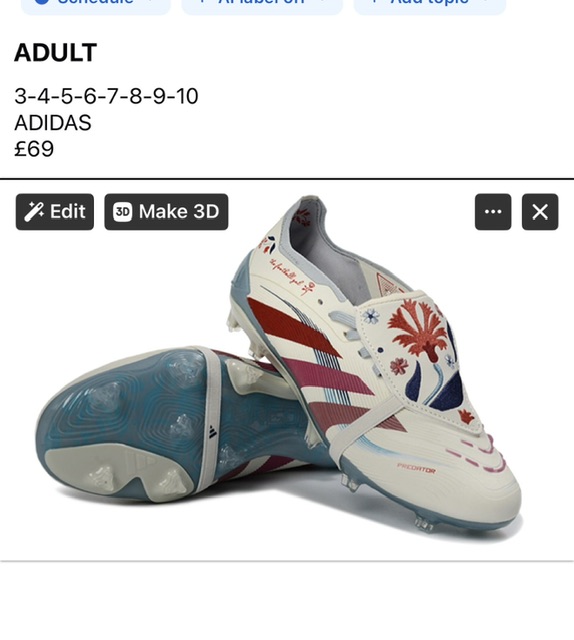Screen dimensions: 574x640
Task: Open the Schedule option chip
Action: click(x=96, y=5)
